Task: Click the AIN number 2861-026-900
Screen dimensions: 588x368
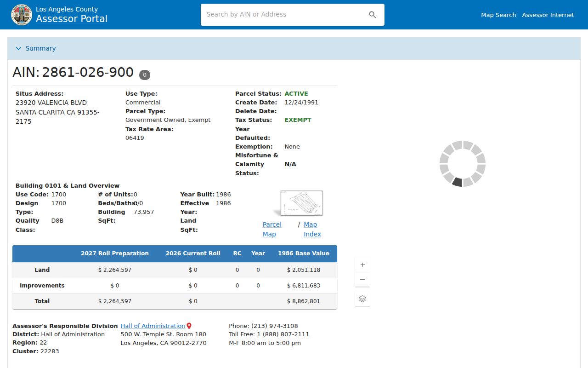Action: pos(88,73)
